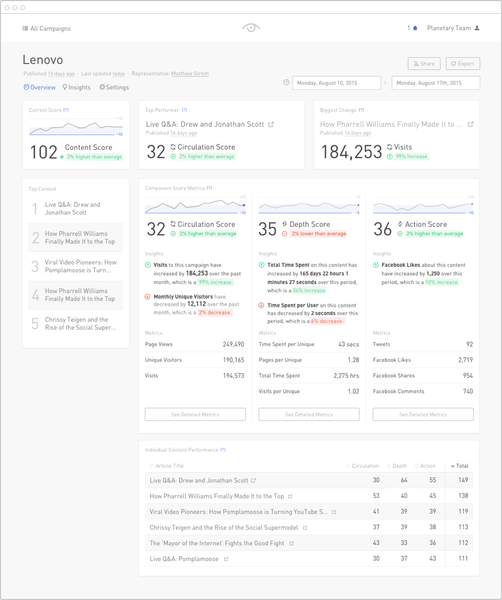502x600 pixels.
Task: Open help icon next to Current Score
Action: click(66, 110)
